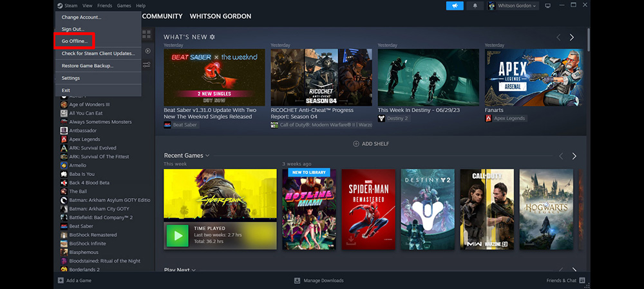The height and width of the screenshot is (289, 644).
Task: Show next What's New items arrow
Action: (572, 37)
